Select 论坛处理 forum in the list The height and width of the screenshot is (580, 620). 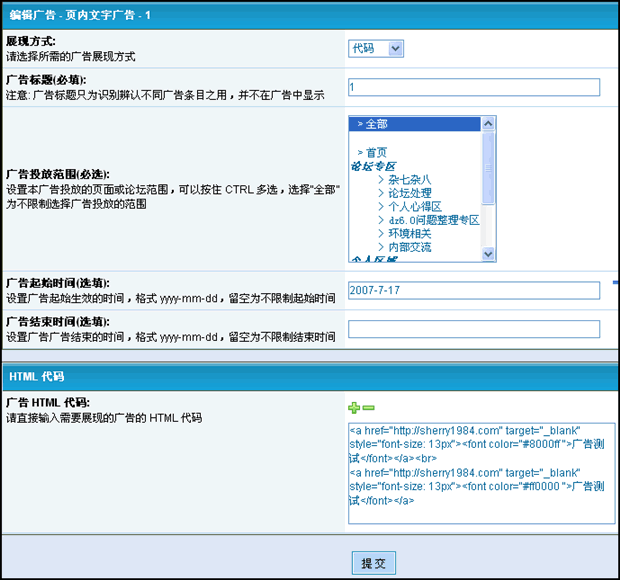pyautogui.click(x=410, y=193)
